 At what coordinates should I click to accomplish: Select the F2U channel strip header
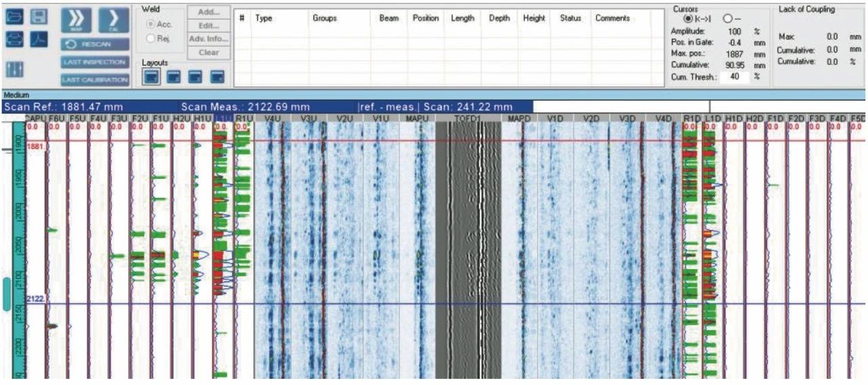click(x=140, y=119)
